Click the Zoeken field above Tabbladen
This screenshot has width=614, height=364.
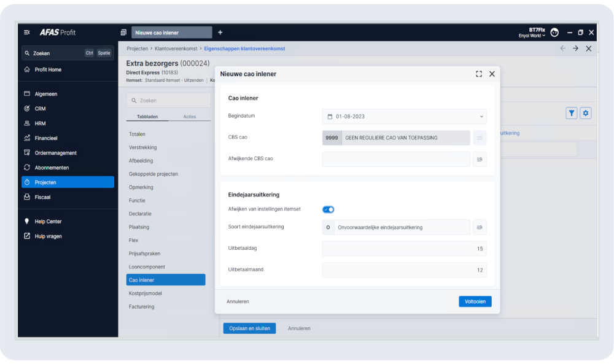tap(168, 101)
